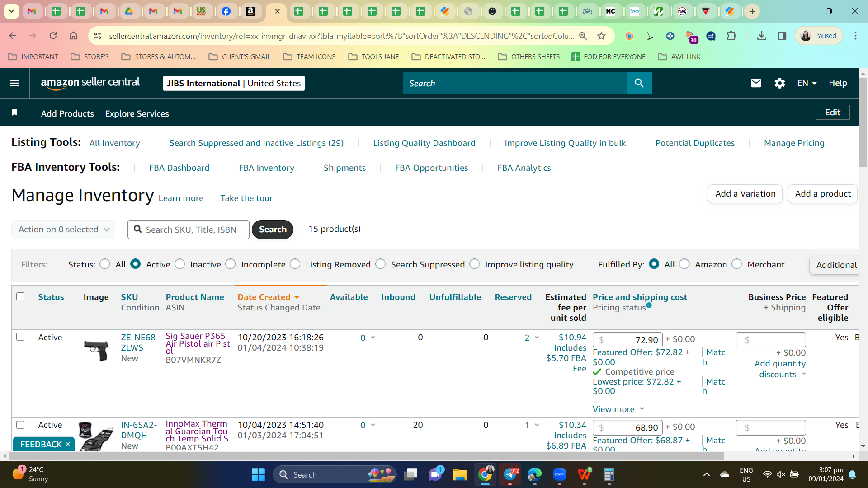
Task: Filter by Fulfilled By Merchant
Action: click(737, 264)
